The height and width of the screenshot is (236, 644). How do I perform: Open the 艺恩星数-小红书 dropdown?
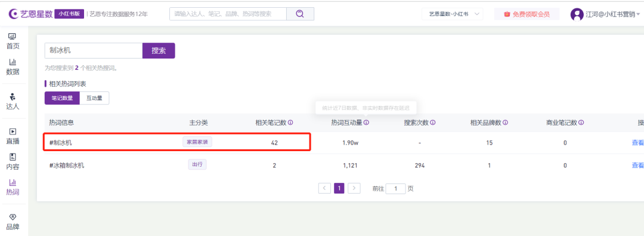[x=452, y=14]
